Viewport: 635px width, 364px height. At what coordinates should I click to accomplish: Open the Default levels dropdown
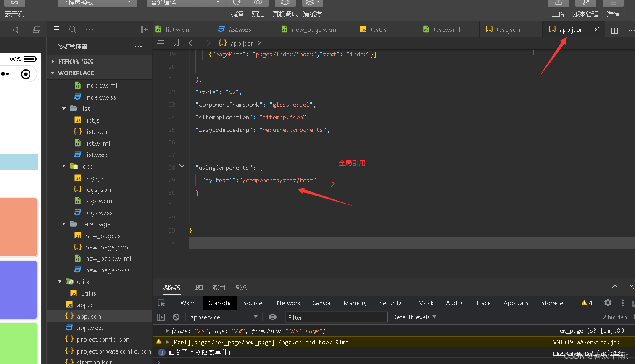[x=414, y=317]
